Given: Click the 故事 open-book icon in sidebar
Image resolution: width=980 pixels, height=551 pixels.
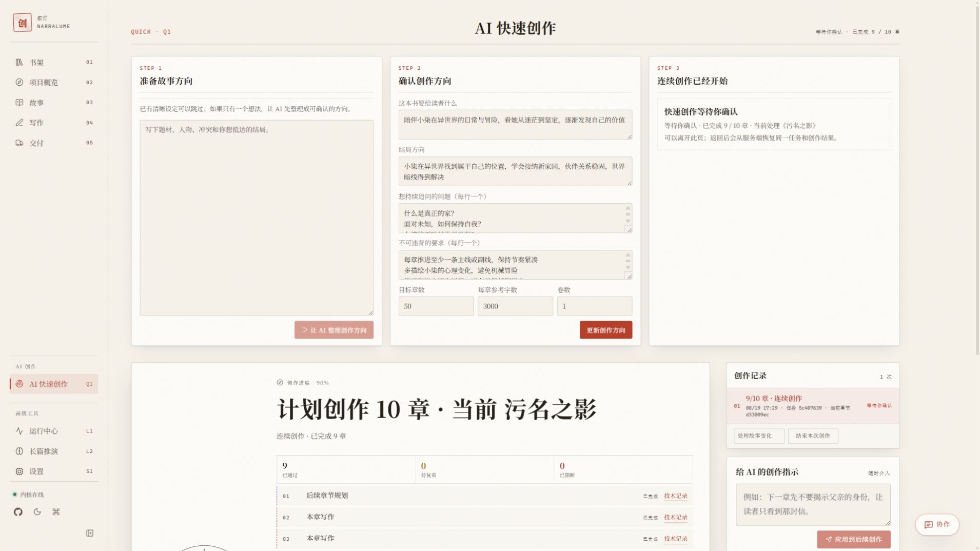Looking at the screenshot, I should [x=19, y=103].
